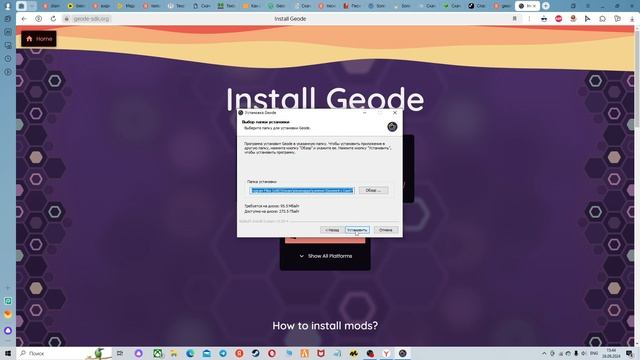Open the Обзор folder browse button
Screen dimensions: 640x360
373,190
